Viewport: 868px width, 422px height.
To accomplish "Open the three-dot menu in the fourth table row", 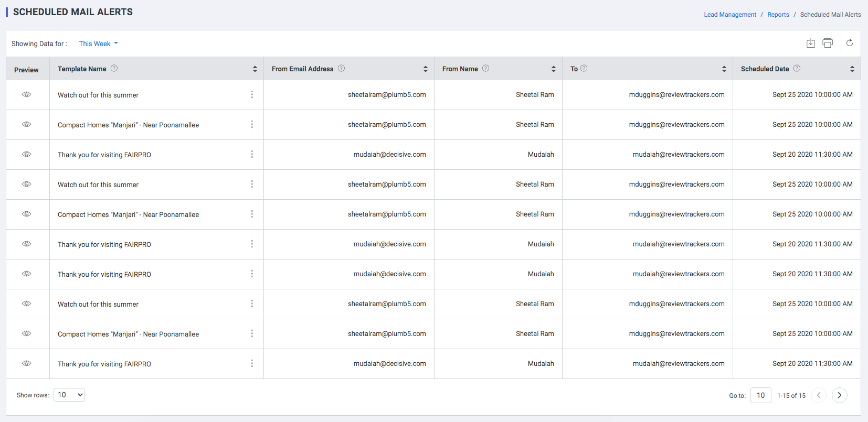I will [x=252, y=184].
